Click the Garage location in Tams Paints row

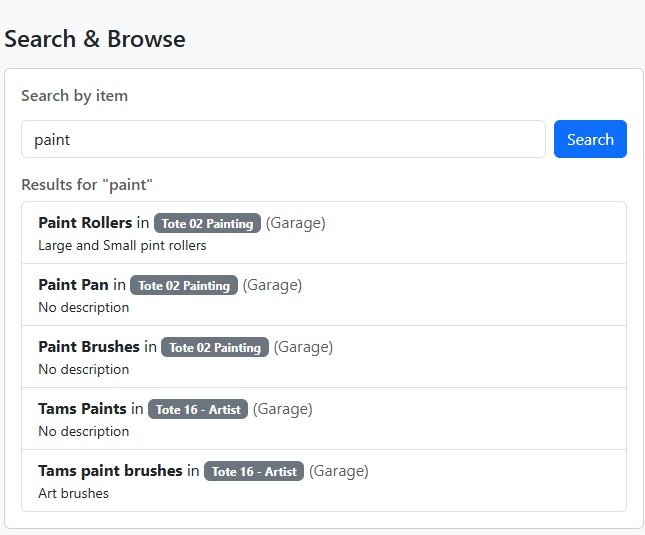[283, 409]
